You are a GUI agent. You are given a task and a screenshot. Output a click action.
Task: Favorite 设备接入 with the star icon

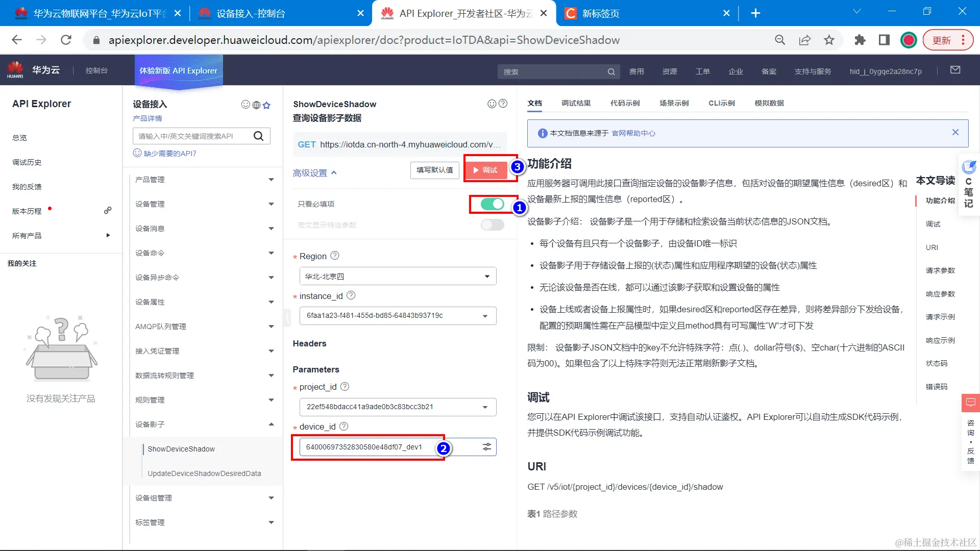click(x=266, y=105)
